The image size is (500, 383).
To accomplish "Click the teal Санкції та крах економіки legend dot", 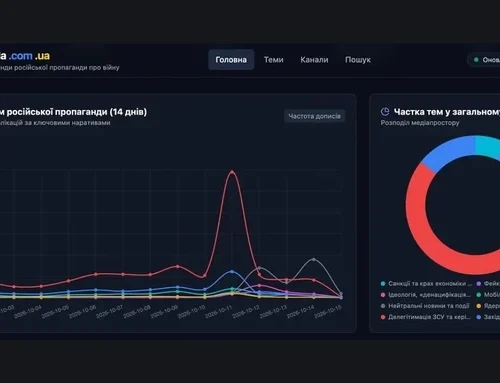I will [383, 284].
